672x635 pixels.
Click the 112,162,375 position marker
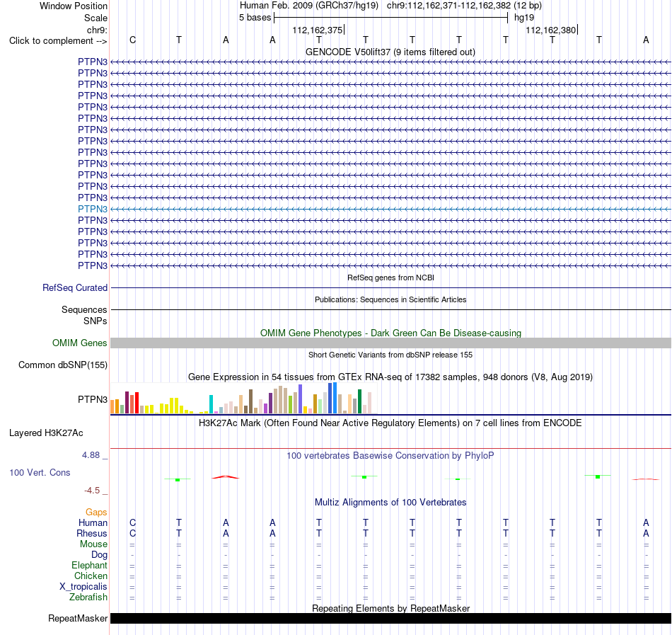318,30
